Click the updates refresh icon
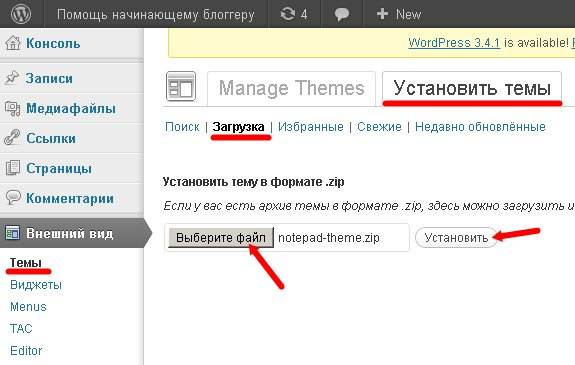Viewport: 575px width, 365px height. point(288,14)
